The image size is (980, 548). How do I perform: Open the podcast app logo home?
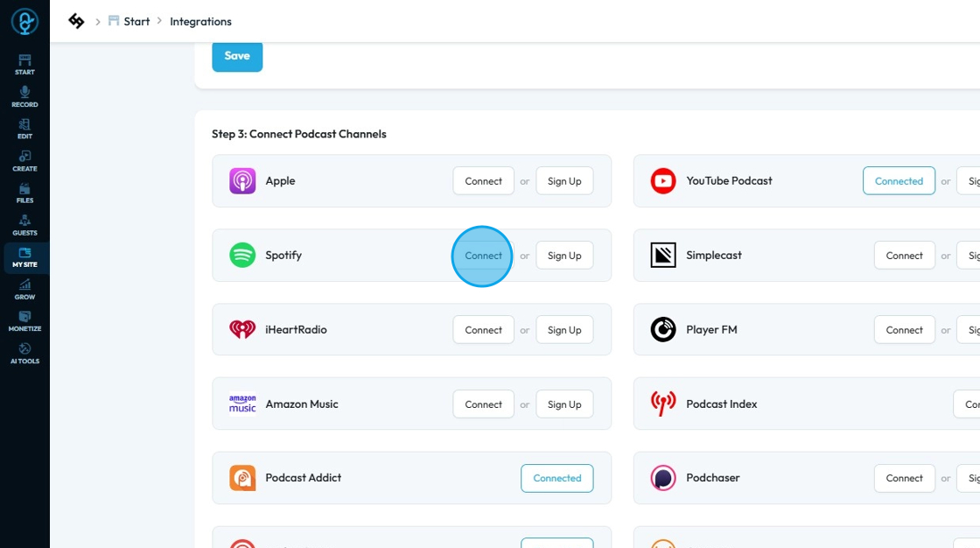[x=24, y=22]
